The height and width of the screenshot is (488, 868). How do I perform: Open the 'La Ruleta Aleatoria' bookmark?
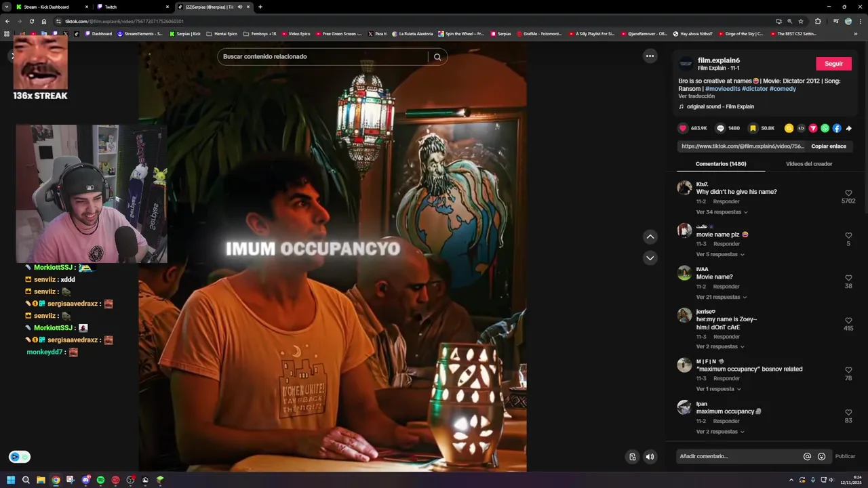click(x=412, y=33)
